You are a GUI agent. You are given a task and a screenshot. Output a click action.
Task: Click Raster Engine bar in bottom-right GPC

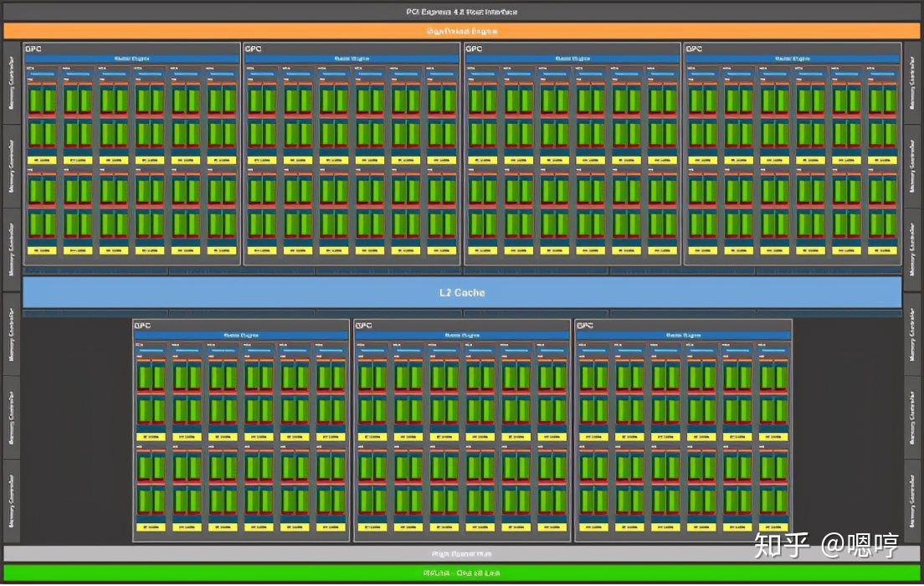coord(683,335)
